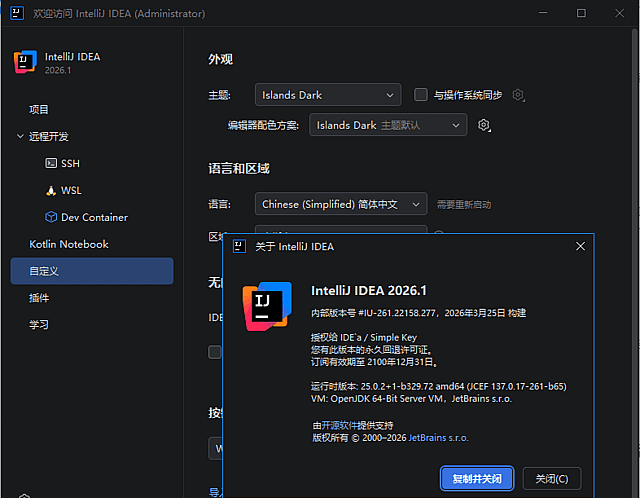Collapse the 远程开发 tree node

tap(20, 136)
